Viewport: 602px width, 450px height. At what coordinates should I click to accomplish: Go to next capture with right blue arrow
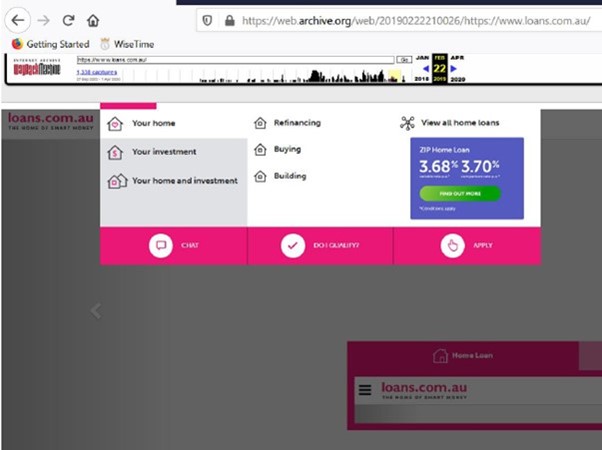pos(453,69)
